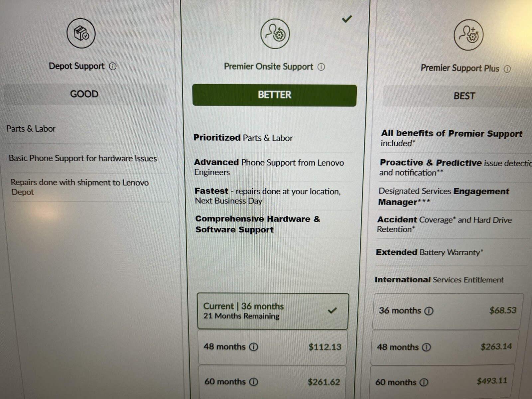
Task: Select the BETTER tier tab
Action: click(x=275, y=95)
